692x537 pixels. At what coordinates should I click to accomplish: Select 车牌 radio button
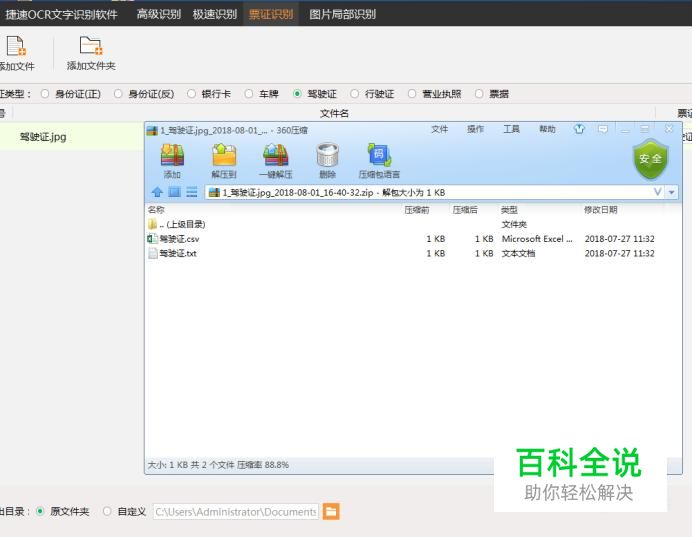[249, 94]
